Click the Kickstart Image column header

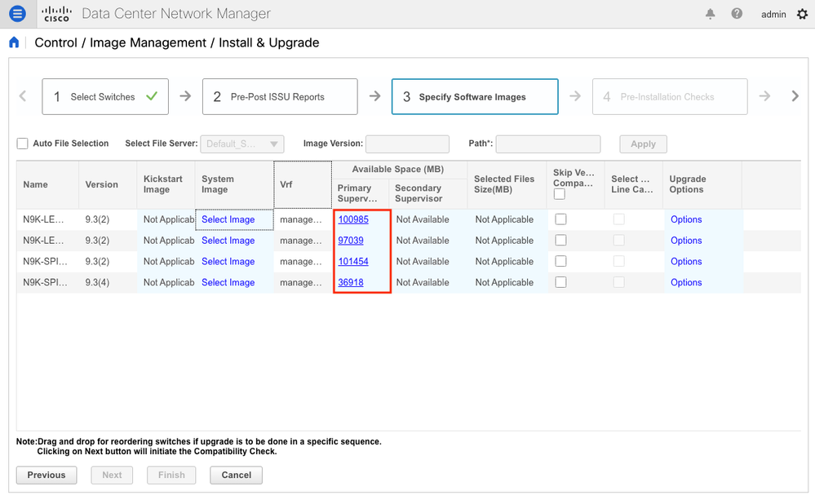[x=166, y=184]
